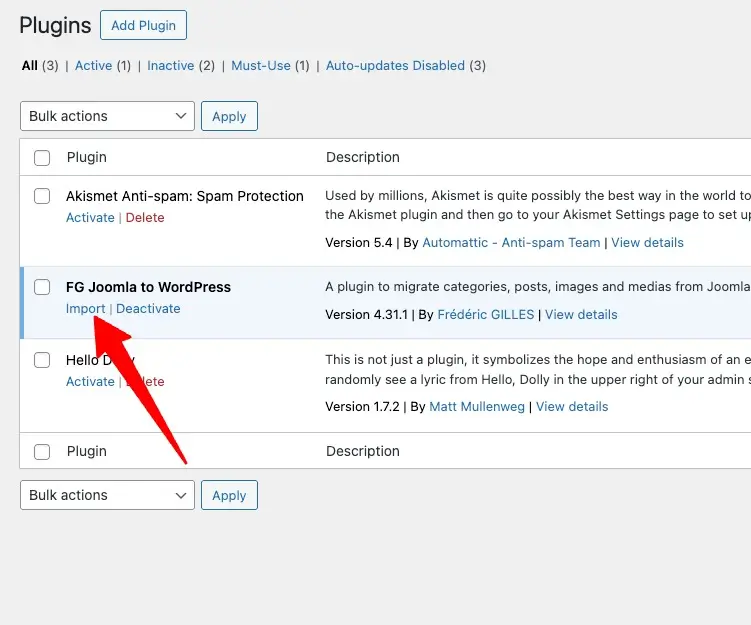Delete the Akismet Anti-spam plugin
Viewport: 751px width, 625px height.
145,218
